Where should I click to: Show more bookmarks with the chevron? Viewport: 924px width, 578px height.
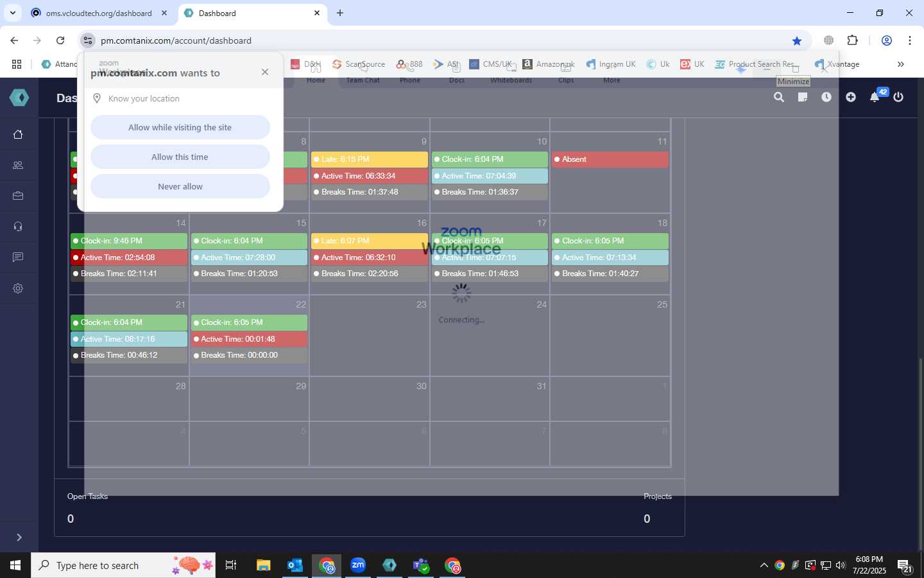901,64
